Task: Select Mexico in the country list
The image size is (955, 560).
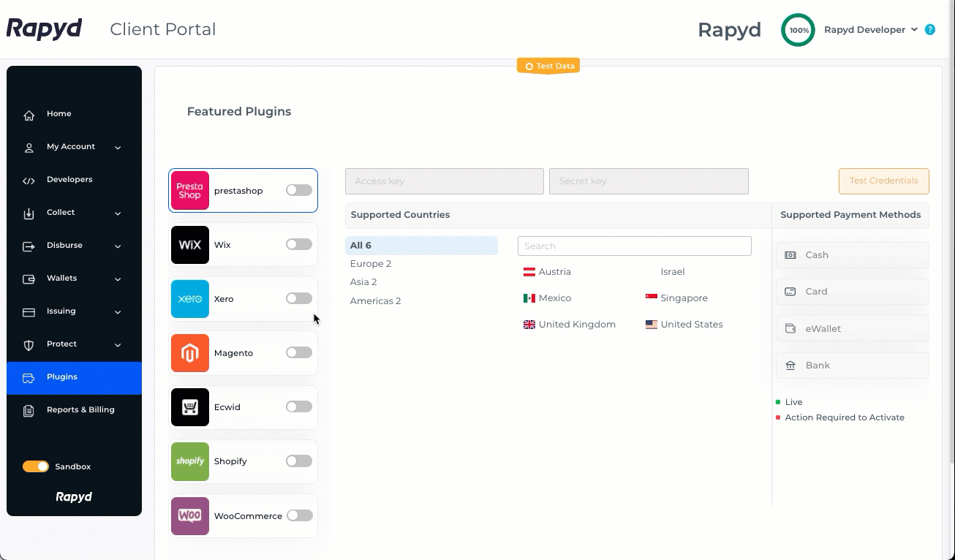Action: [547, 298]
